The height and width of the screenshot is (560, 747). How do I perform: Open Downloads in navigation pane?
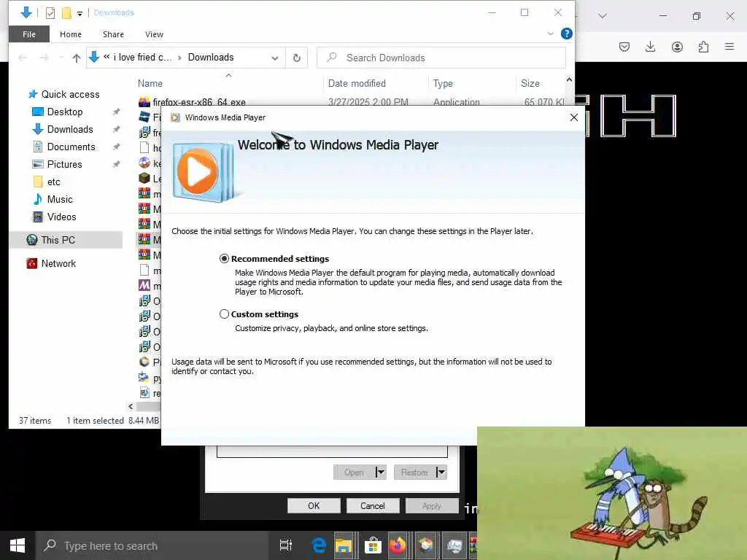coord(69,130)
